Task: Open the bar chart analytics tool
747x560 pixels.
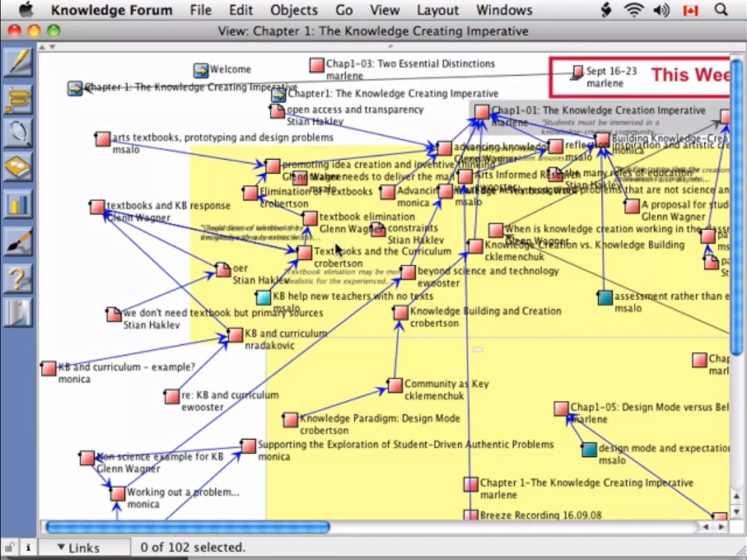Action: [x=18, y=203]
